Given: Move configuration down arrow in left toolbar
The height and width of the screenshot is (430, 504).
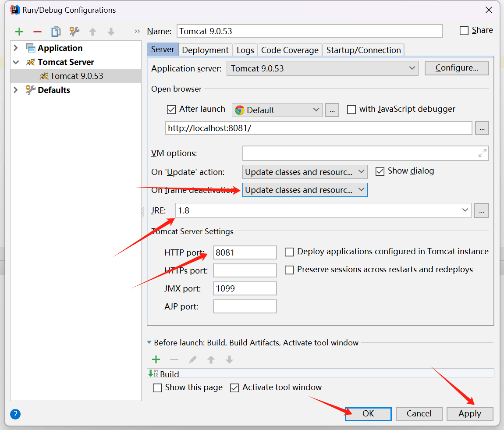Looking at the screenshot, I should pos(111,32).
